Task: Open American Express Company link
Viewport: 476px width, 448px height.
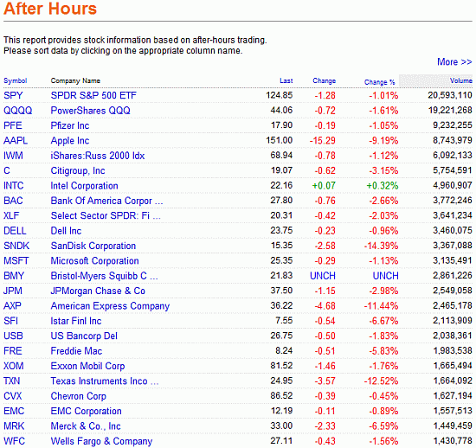Action: [x=110, y=306]
